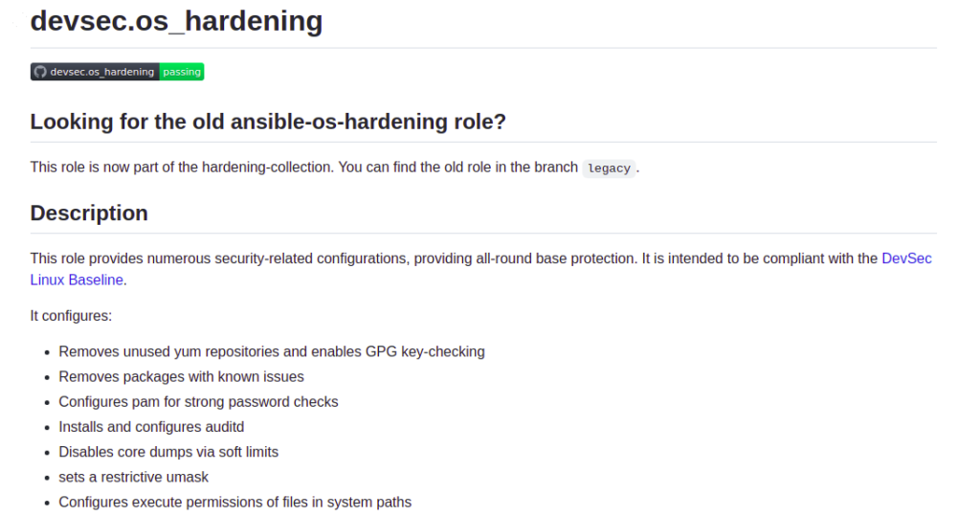This screenshot has height=516, width=980.
Task: Click the 'This role is now part of the hardening-collection' sentence
Action: tap(181, 167)
